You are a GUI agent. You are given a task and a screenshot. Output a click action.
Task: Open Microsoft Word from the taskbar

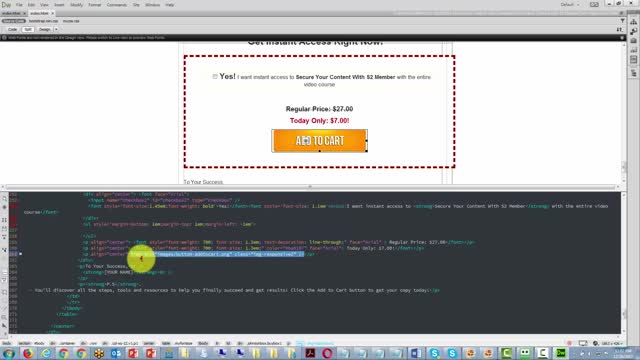(x=416, y=353)
